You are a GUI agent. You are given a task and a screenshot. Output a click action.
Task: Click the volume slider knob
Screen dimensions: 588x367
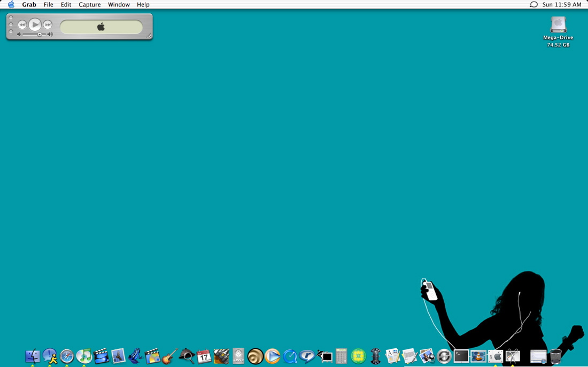[x=40, y=35]
